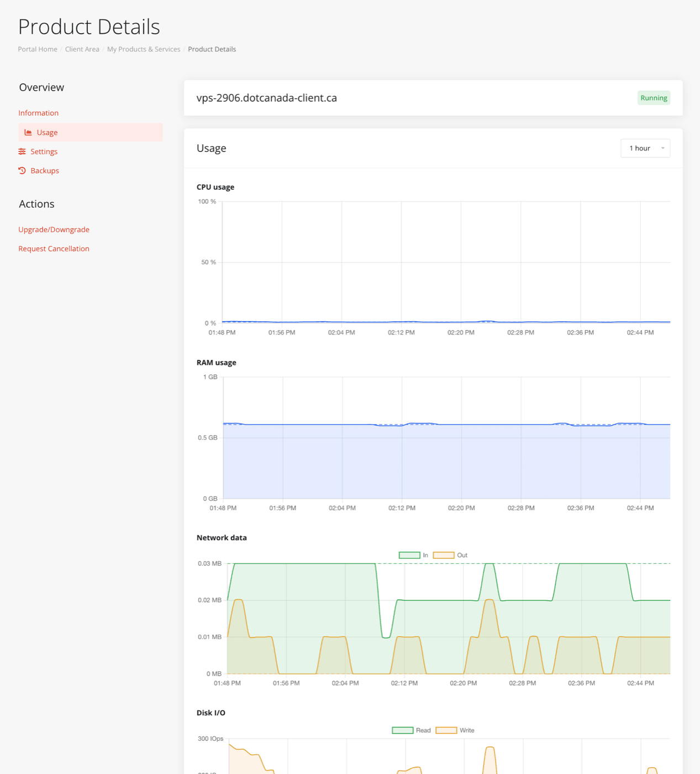Viewport: 700px width, 774px height.
Task: Click the 100 % label on CPU chart
Action: [x=207, y=202]
